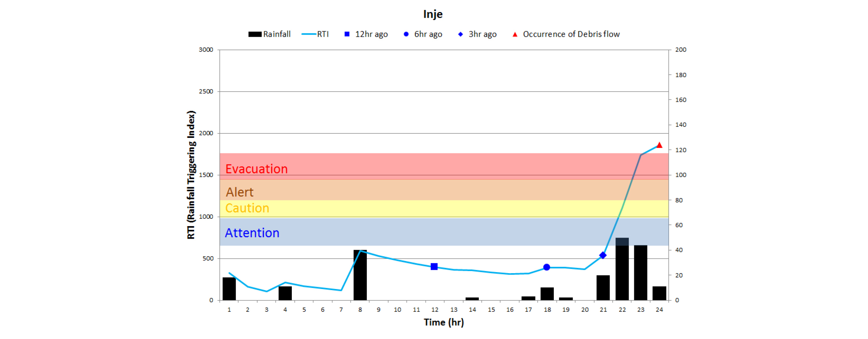Select the blue diamond marker at hour 21
Viewport: 868px width, 339px height.
pyautogui.click(x=603, y=255)
